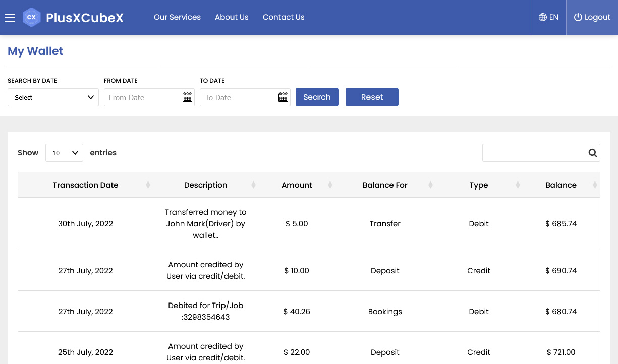
Task: Click the Search button
Action: (317, 97)
